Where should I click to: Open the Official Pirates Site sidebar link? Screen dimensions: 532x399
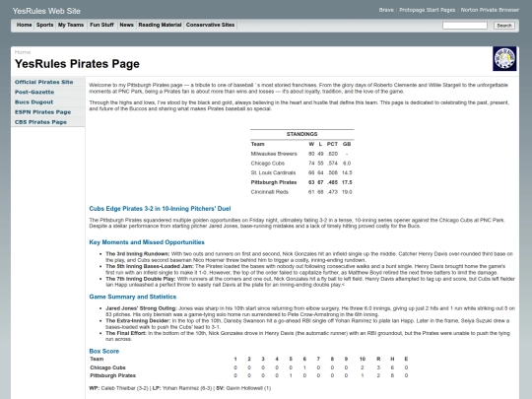tap(43, 82)
